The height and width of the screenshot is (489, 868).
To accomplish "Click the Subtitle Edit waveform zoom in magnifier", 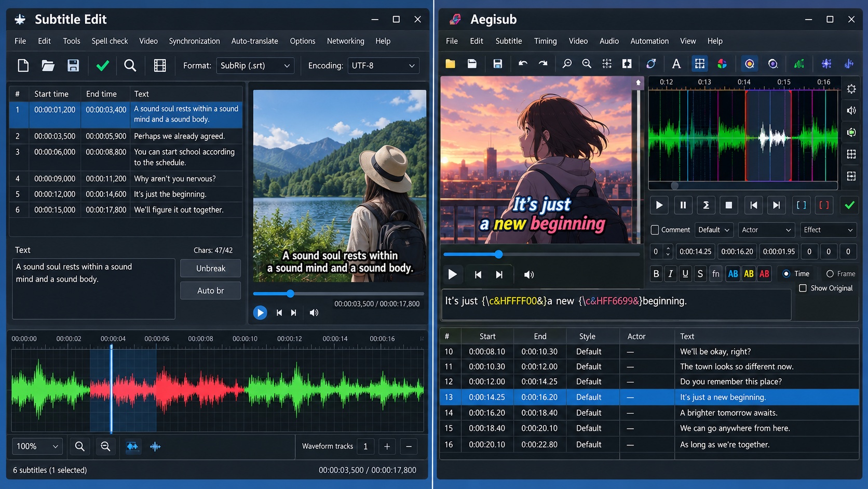I will point(79,446).
